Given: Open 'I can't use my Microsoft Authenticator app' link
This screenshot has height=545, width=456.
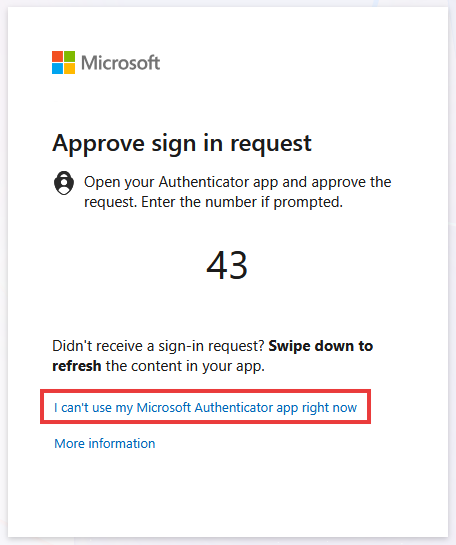Looking at the screenshot, I should [x=205, y=407].
